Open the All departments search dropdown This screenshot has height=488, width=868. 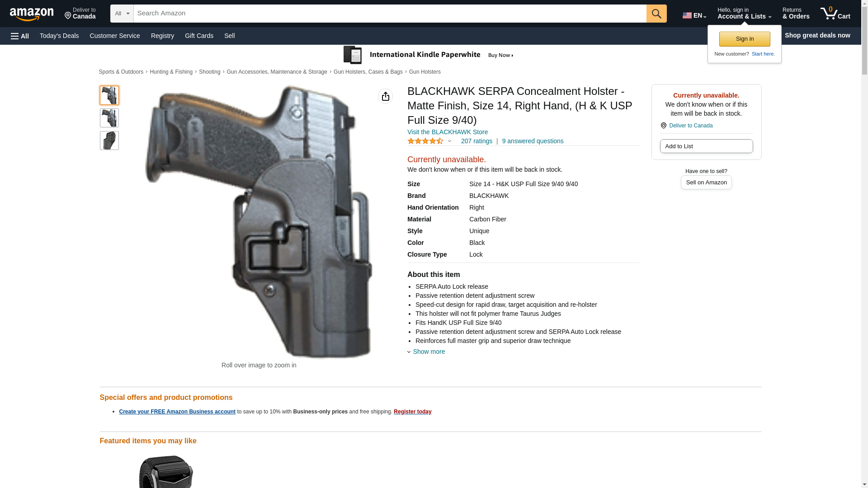[122, 14]
